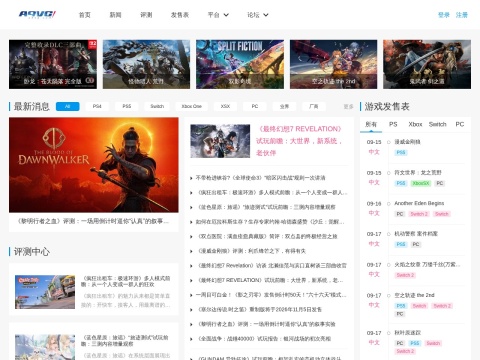480x360 pixels.
Task: Open the 怪物猎人 荒野 banner thumbnail
Action: (146, 64)
